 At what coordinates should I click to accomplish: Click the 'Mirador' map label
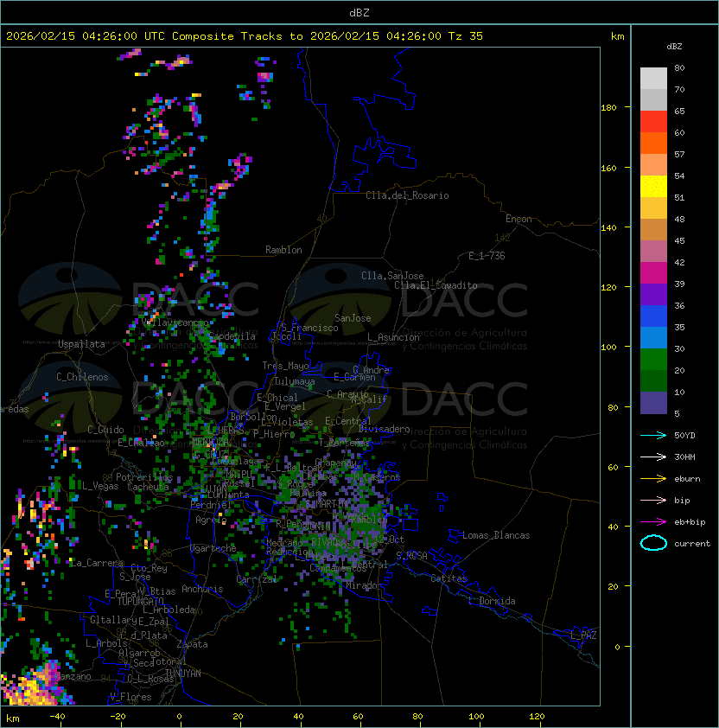[x=364, y=585]
